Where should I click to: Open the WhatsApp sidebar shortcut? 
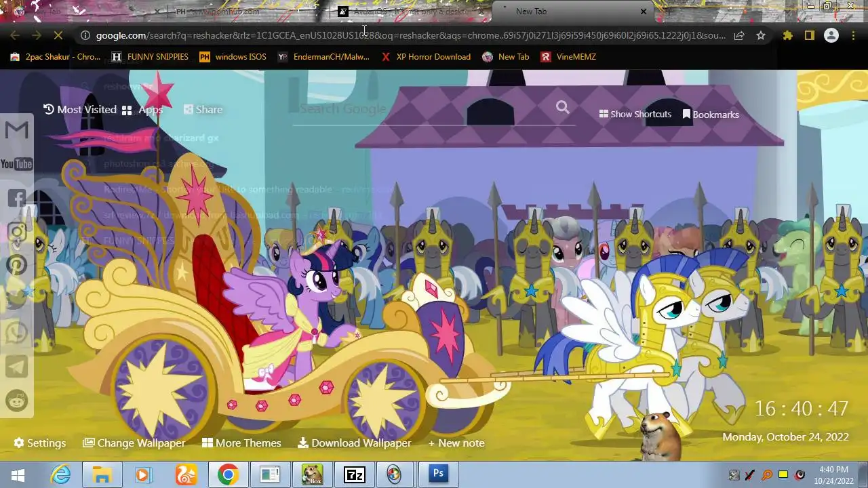[17, 333]
